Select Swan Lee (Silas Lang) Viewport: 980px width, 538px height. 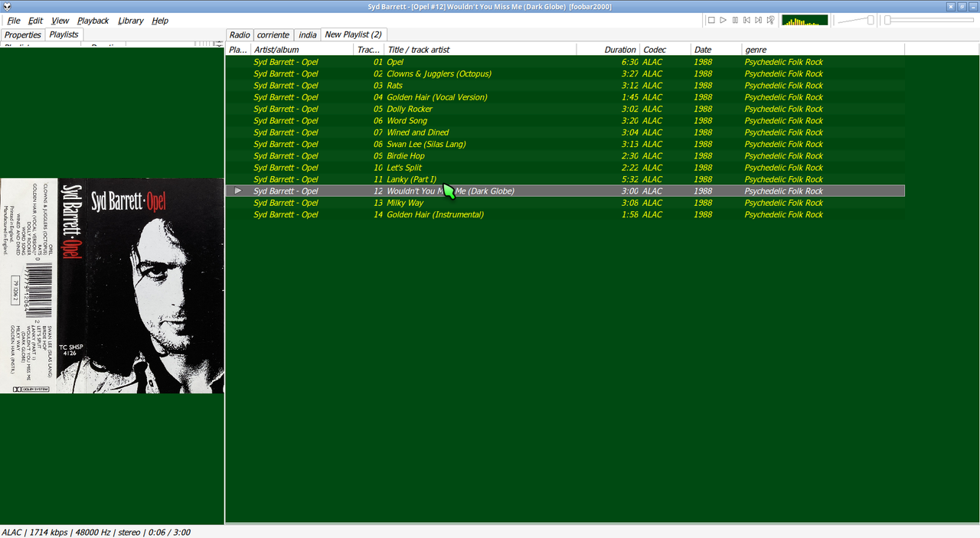[565, 144]
